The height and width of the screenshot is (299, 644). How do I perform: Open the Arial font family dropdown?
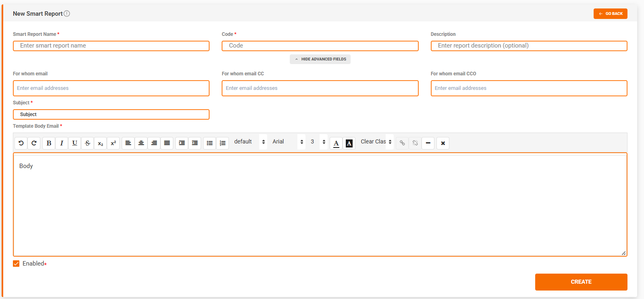point(288,142)
